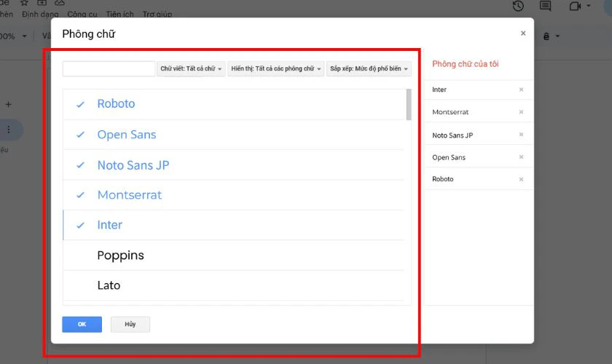Select Inter in Phông chữ của tôi

[x=439, y=90]
